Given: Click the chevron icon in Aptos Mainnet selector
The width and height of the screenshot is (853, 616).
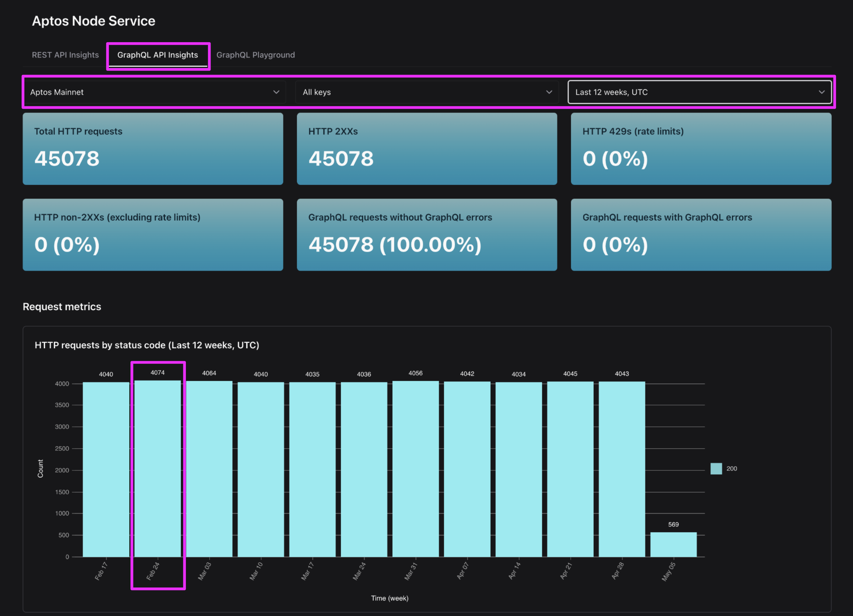Looking at the screenshot, I should point(276,92).
